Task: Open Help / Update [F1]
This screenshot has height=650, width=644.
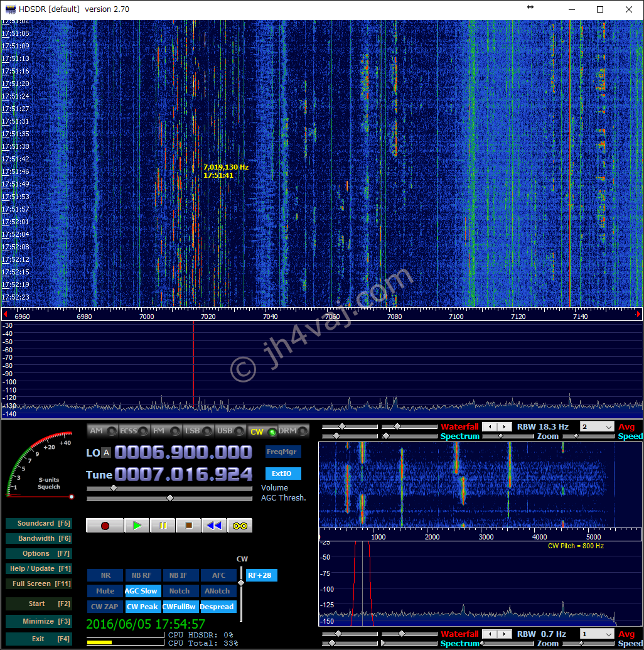Action: [x=39, y=569]
